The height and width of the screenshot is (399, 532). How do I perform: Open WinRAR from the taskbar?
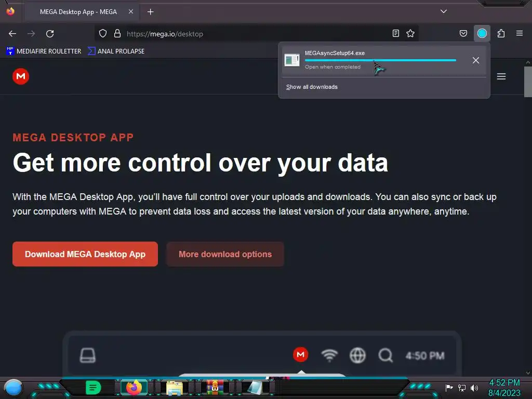point(215,388)
